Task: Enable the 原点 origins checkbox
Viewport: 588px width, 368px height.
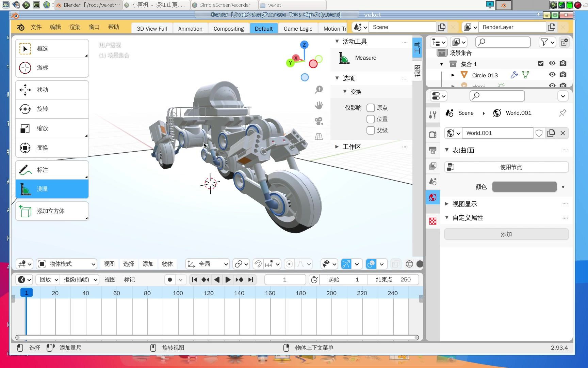Action: pos(371,108)
